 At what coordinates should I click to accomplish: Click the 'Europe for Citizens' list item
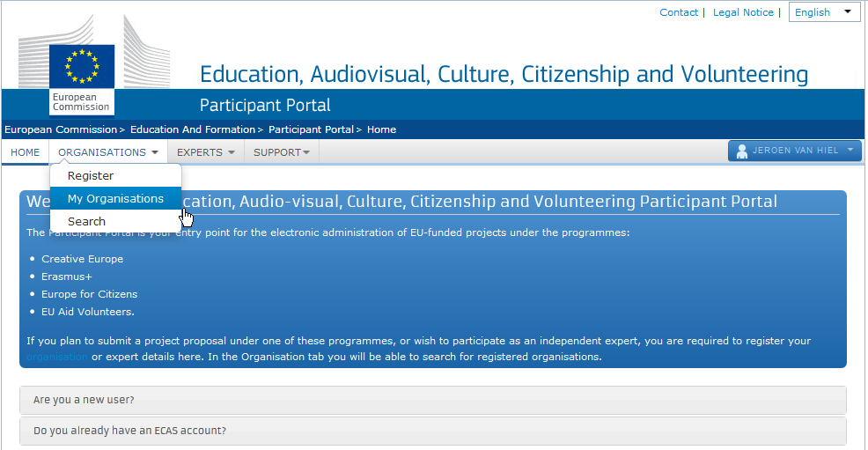coord(89,294)
